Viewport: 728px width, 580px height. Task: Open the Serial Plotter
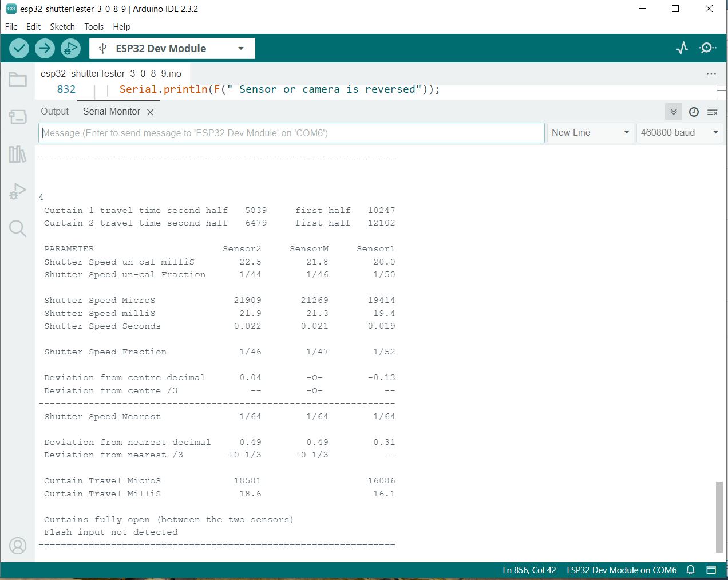682,48
